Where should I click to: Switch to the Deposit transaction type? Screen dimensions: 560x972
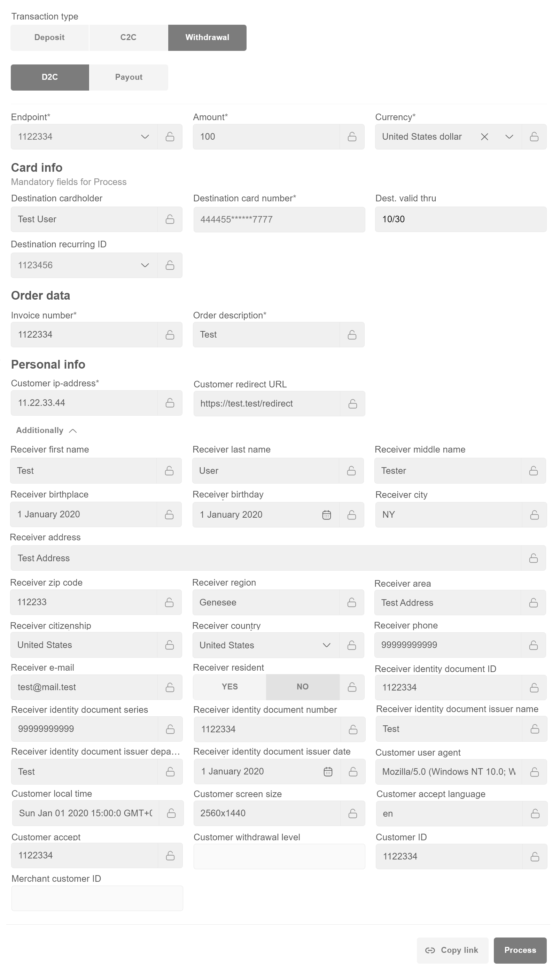coord(49,38)
